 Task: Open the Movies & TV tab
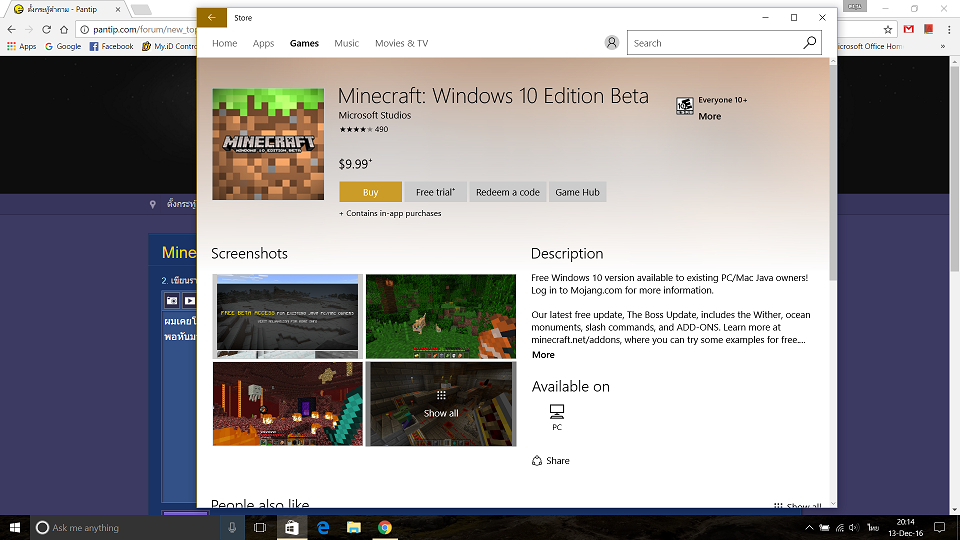coord(402,43)
